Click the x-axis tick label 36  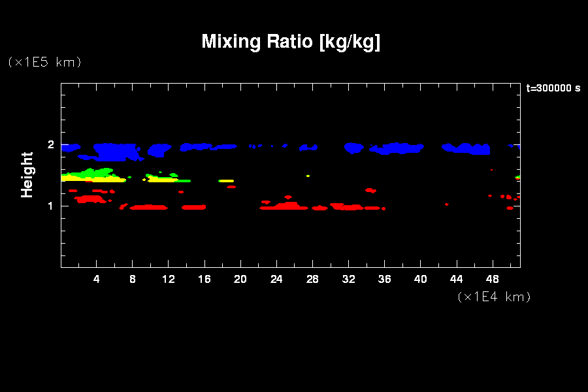point(384,279)
